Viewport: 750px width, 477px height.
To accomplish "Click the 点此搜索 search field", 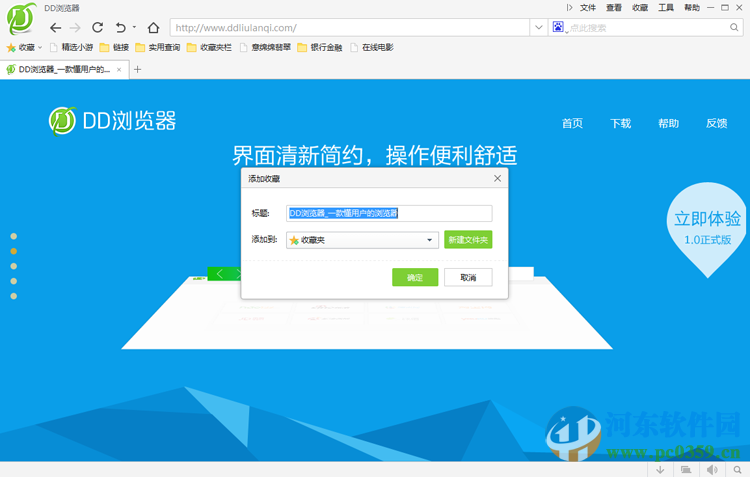I will coord(648,28).
